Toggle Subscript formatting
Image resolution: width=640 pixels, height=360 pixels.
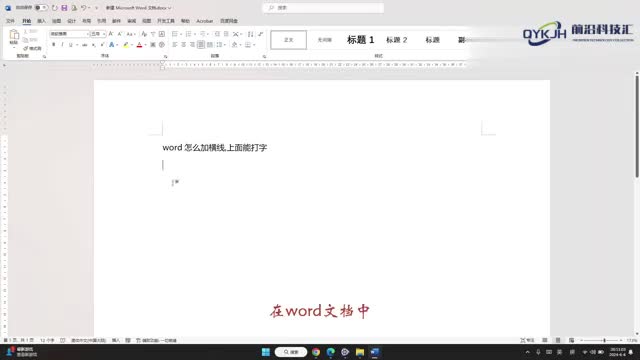93,44
